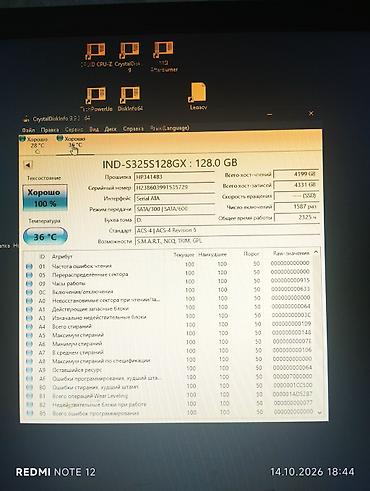Click the disk title IND-S325S128GX : 128.0 GB
Screen dimensions: 370x491
[x=170, y=163]
